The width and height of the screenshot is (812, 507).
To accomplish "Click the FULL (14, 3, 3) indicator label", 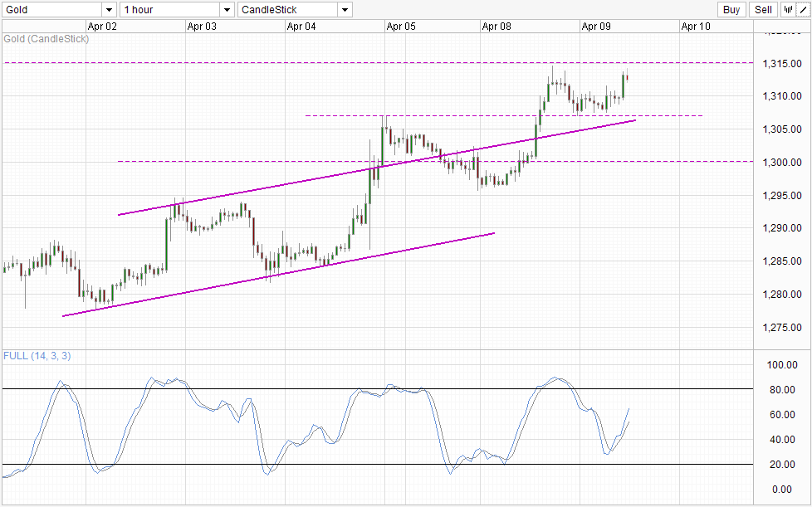I will (37, 354).
